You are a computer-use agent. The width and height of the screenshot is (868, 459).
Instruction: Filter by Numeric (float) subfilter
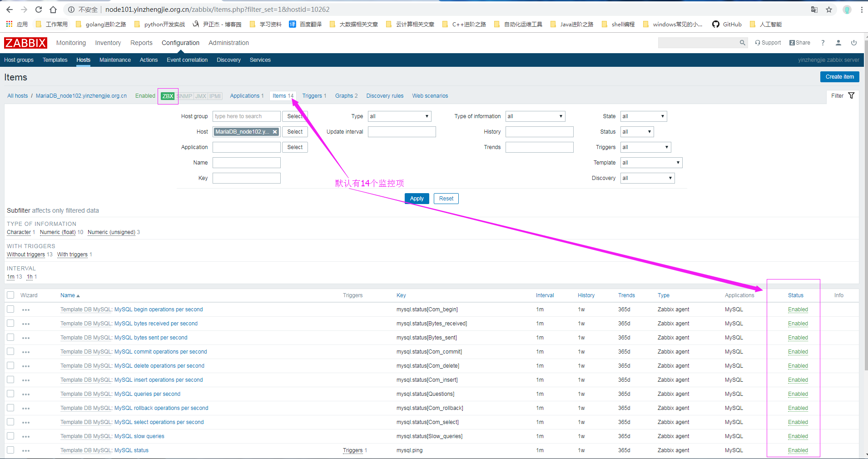coord(58,232)
